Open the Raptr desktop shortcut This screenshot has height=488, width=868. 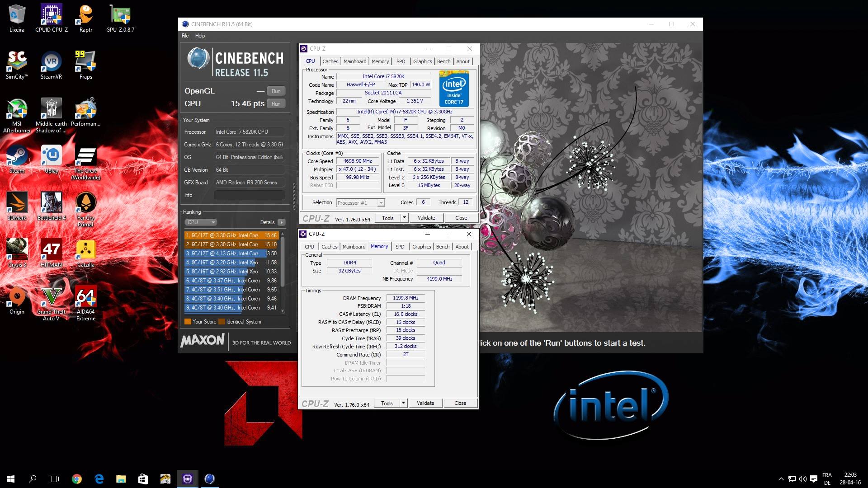pos(86,18)
